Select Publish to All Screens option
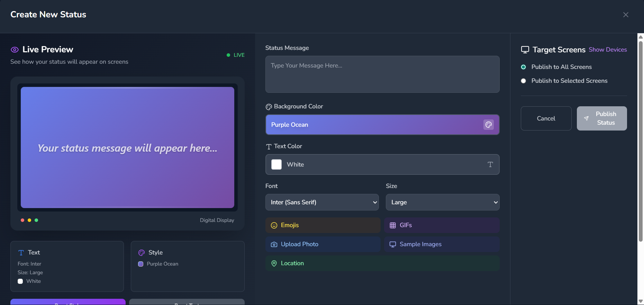The image size is (644, 305). pyautogui.click(x=524, y=67)
